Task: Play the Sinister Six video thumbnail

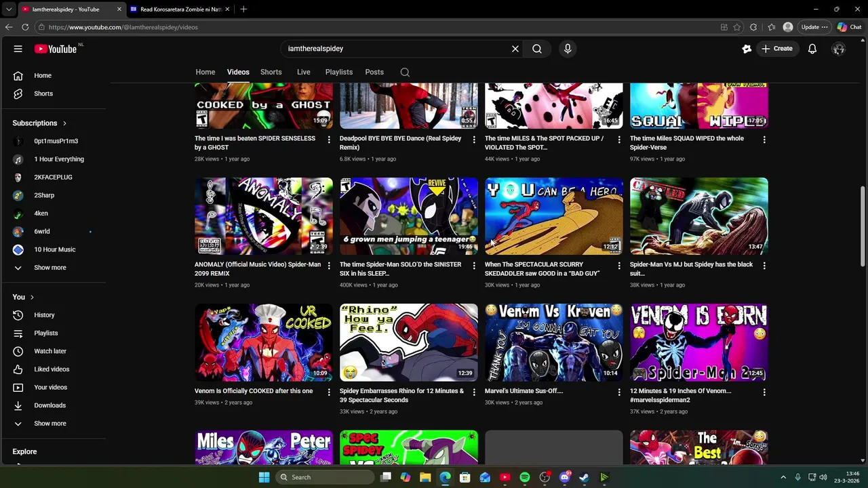Action: (409, 216)
